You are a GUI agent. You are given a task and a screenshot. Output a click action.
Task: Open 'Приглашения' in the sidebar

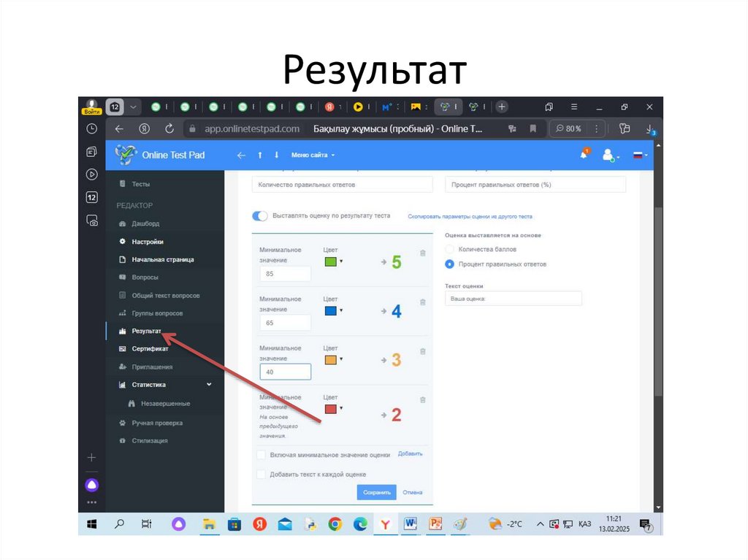point(152,367)
